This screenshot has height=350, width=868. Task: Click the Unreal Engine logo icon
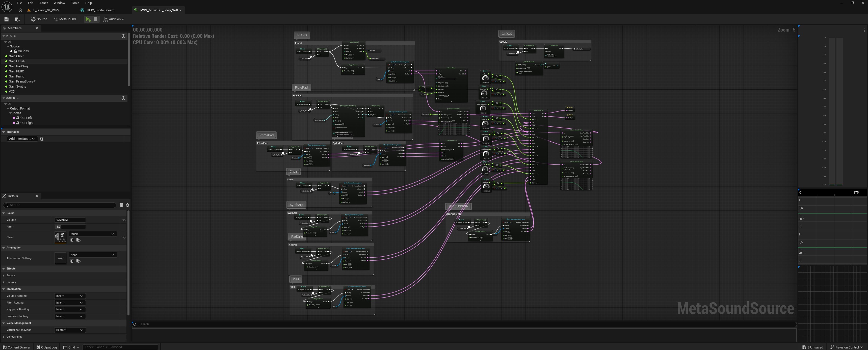(x=7, y=6)
